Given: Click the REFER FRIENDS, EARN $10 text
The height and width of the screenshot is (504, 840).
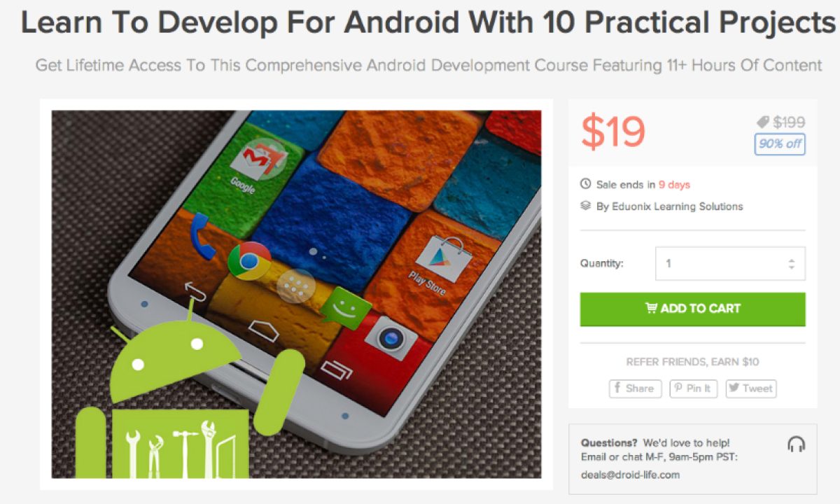Looking at the screenshot, I should coord(692,362).
